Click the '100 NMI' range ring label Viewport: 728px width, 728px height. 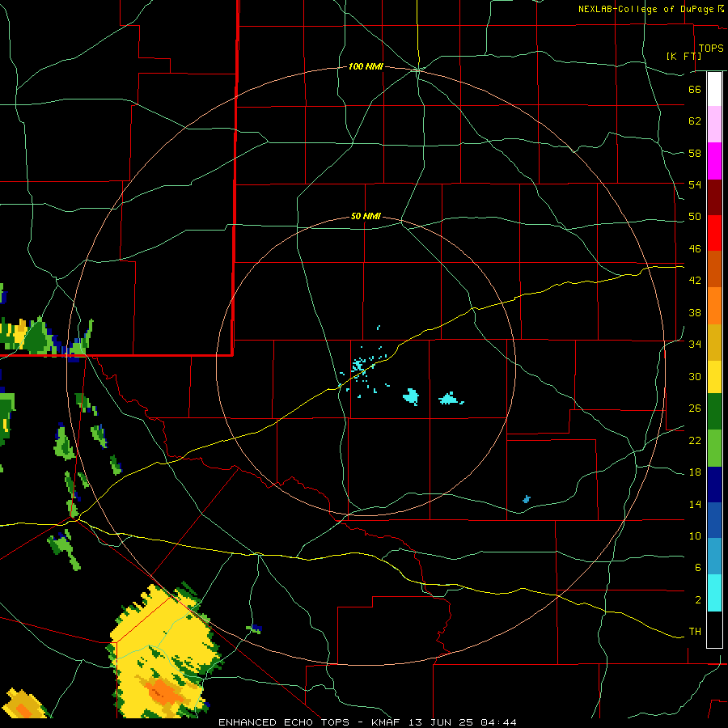pos(366,67)
